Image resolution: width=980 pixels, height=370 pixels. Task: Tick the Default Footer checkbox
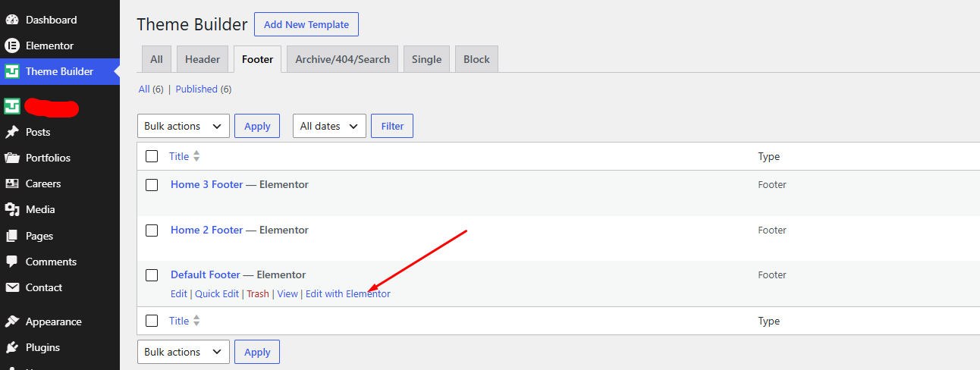(152, 275)
